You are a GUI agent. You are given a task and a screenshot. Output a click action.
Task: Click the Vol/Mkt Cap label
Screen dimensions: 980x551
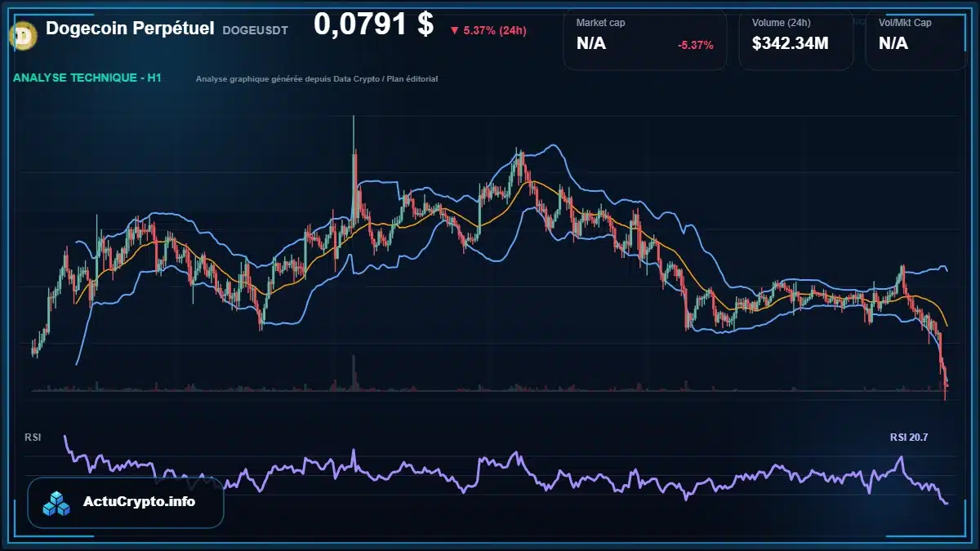pos(905,23)
